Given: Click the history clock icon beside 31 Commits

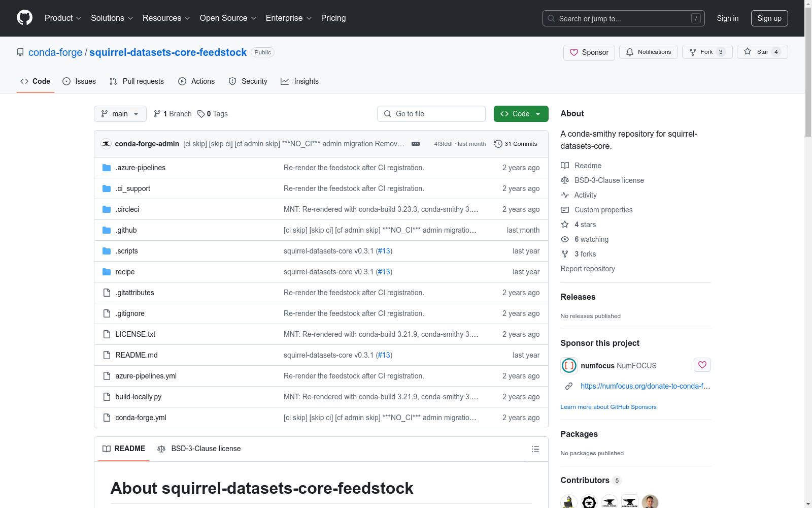Looking at the screenshot, I should 498,144.
